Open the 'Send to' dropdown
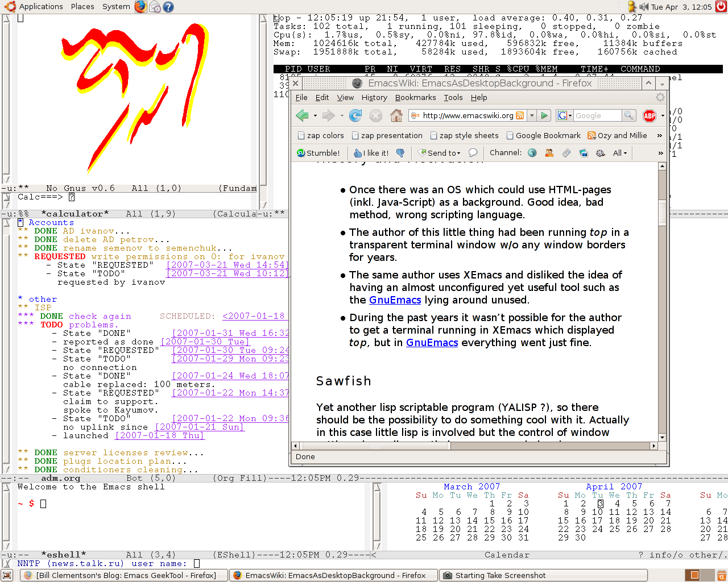 click(x=439, y=153)
